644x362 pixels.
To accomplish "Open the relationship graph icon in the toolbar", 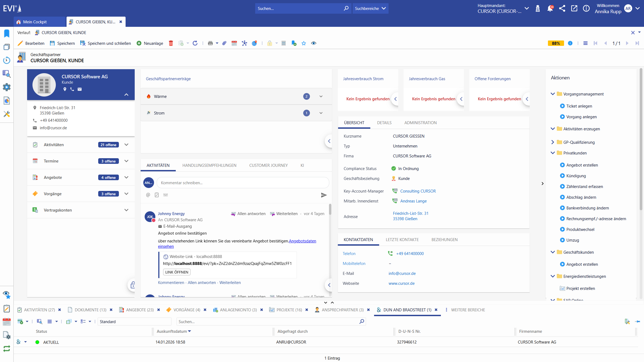I will pyautogui.click(x=245, y=43).
